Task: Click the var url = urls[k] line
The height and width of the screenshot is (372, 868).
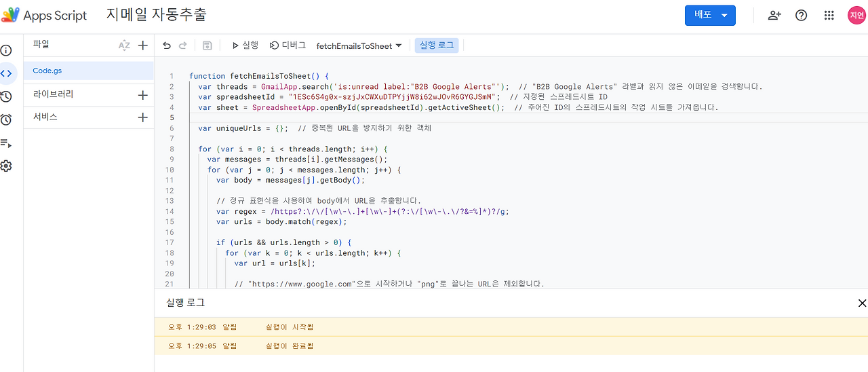Action: (x=275, y=263)
